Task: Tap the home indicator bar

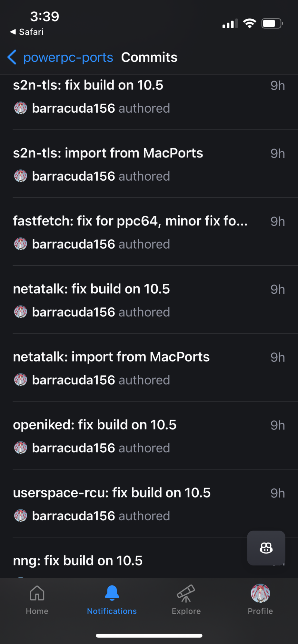Action: point(149,636)
